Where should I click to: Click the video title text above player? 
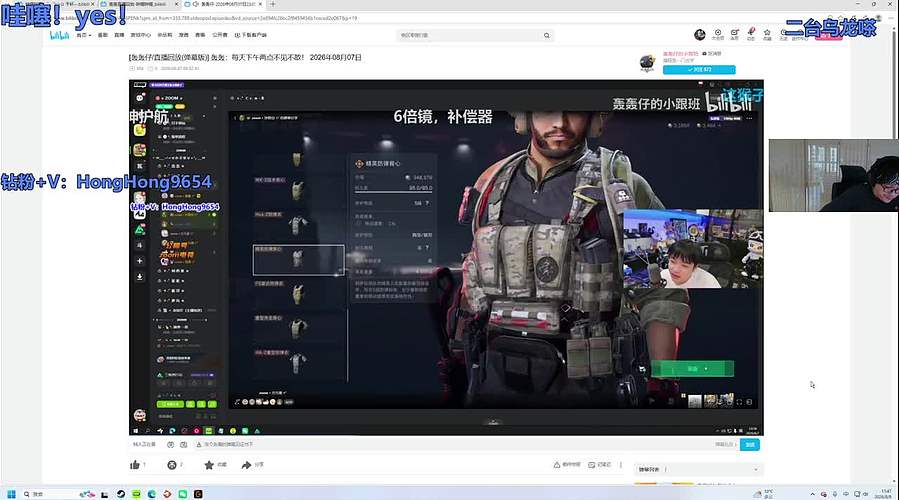click(245, 57)
